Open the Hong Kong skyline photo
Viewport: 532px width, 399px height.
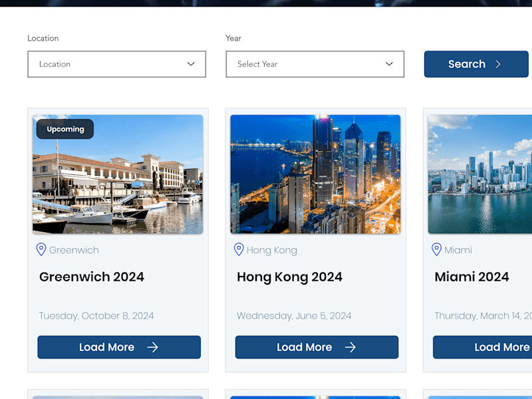315,174
